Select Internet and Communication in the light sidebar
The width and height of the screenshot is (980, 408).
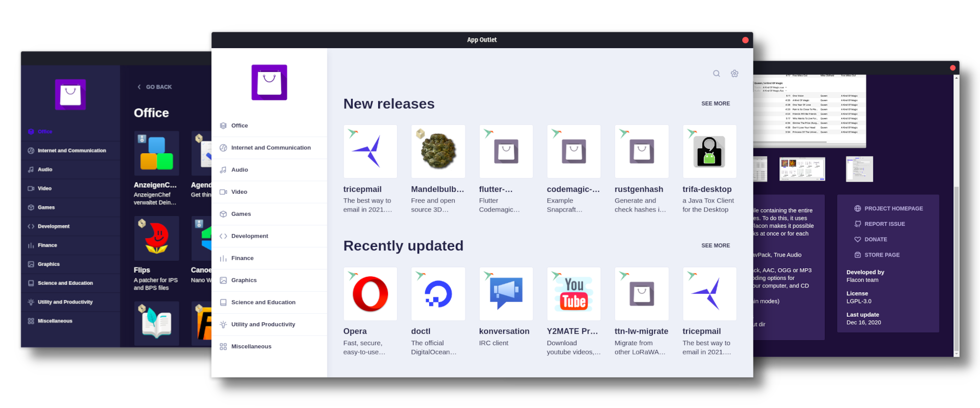[x=269, y=148]
